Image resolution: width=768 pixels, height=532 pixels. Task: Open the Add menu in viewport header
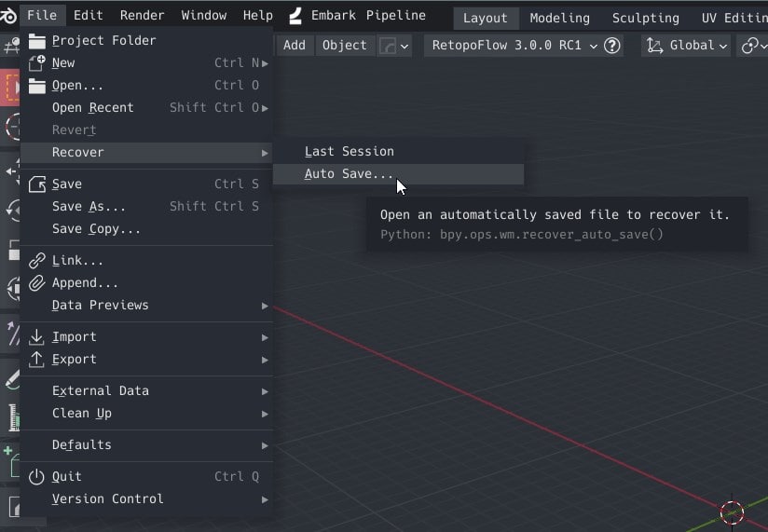pos(295,45)
